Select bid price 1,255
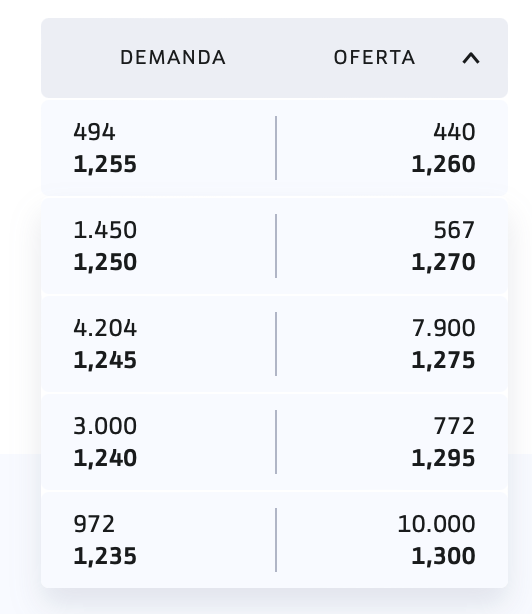532x614 pixels. tap(105, 164)
